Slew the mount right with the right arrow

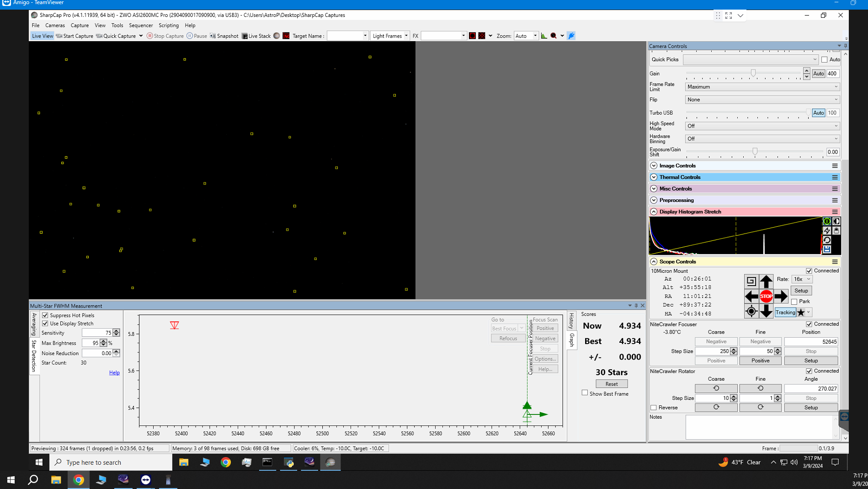click(781, 296)
